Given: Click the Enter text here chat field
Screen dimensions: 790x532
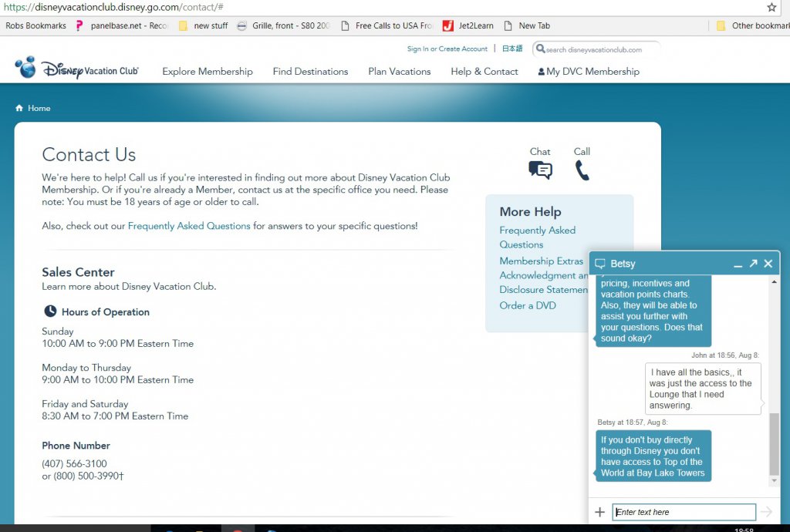Looking at the screenshot, I should (684, 512).
